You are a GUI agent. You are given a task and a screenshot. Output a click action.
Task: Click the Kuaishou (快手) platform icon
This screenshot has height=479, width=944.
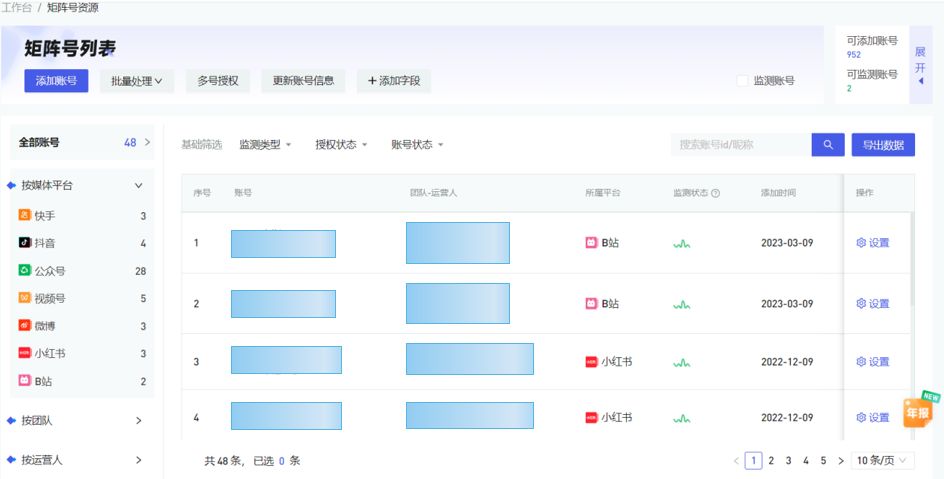point(24,215)
